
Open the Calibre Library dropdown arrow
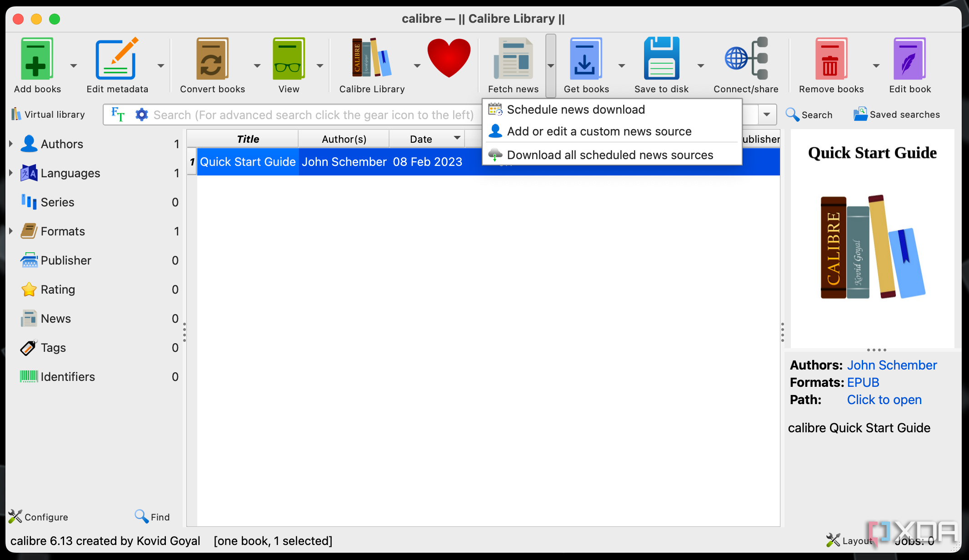pos(417,65)
